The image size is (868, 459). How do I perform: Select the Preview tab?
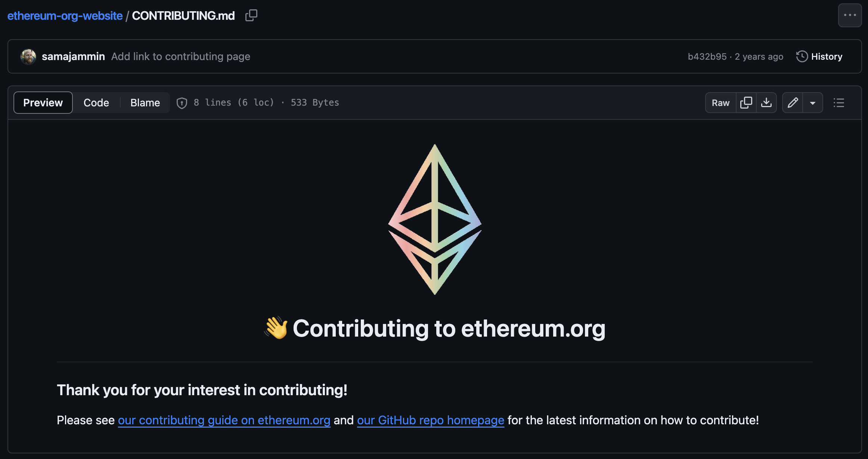pos(43,102)
